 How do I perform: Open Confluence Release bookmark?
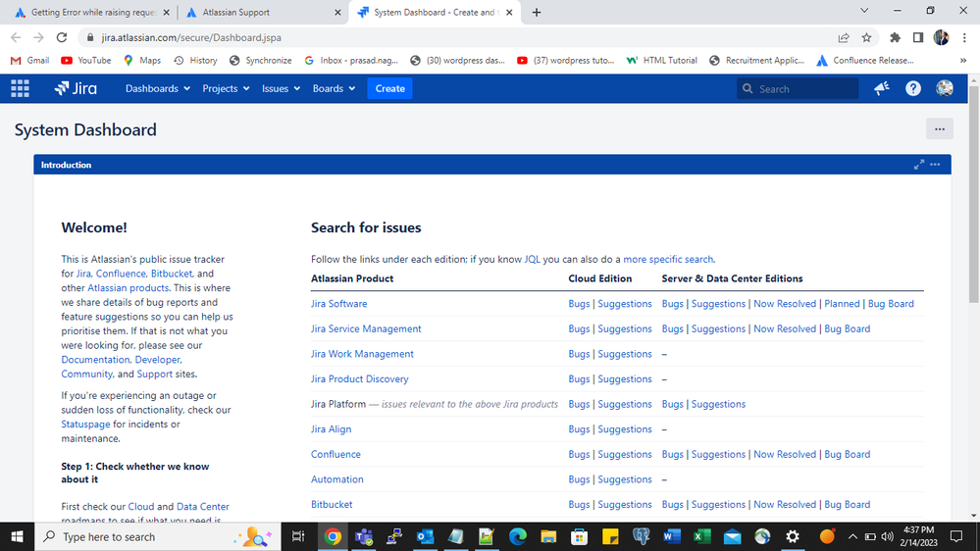tap(865, 61)
